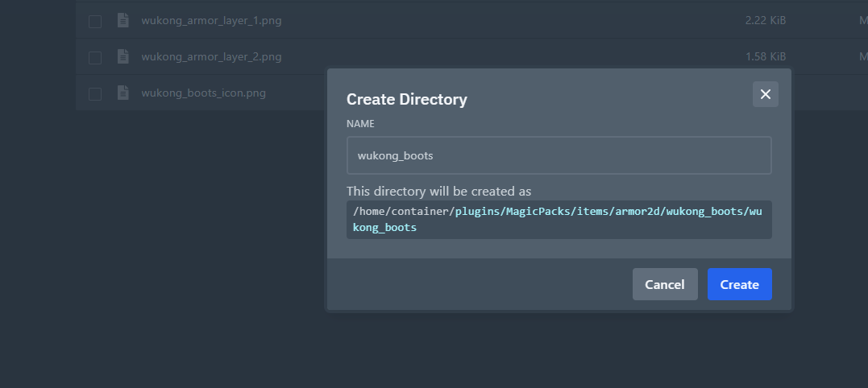The width and height of the screenshot is (868, 388).
Task: Tick checkbox for wukong_boots_icon.png
Action: [95, 94]
